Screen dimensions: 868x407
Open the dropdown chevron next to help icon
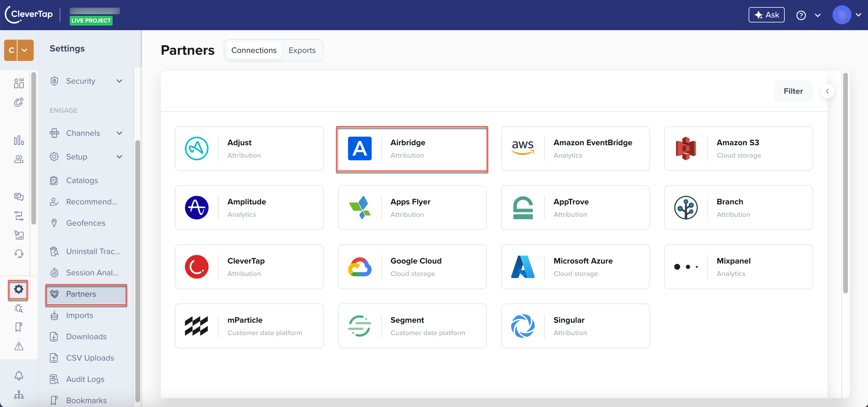tap(817, 15)
